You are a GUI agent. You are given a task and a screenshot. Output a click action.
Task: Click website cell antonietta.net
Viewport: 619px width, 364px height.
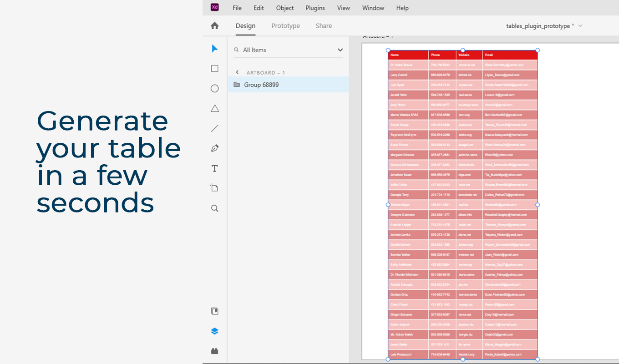click(x=469, y=195)
